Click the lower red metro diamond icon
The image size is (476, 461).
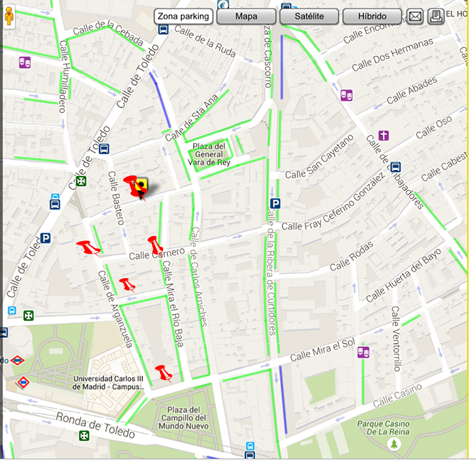[x=23, y=382]
